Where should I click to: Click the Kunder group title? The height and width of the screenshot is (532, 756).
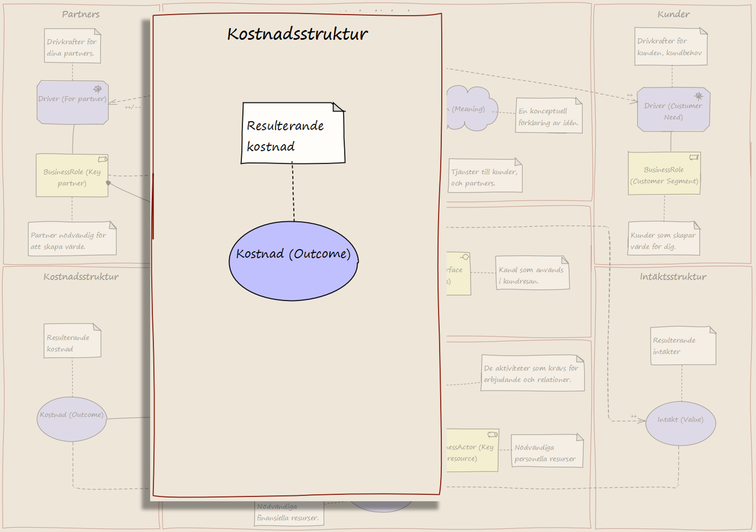(x=673, y=14)
